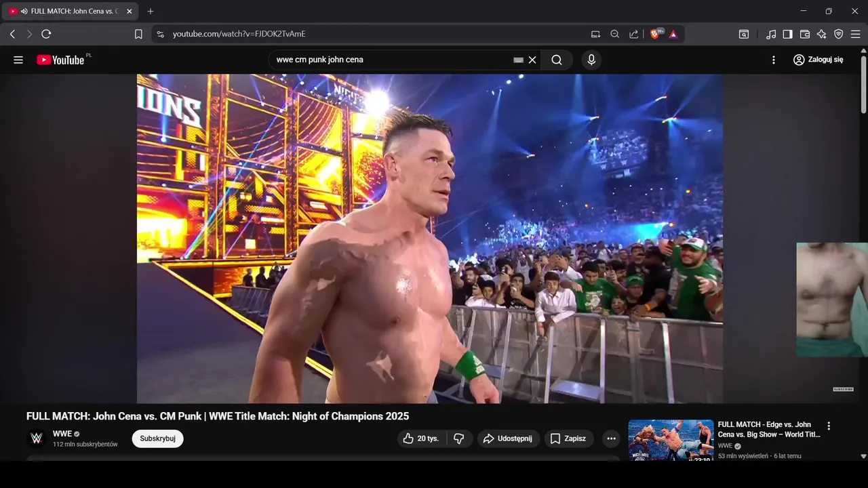This screenshot has width=868, height=488.
Task: Open more actions under the video
Action: pyautogui.click(x=611, y=439)
